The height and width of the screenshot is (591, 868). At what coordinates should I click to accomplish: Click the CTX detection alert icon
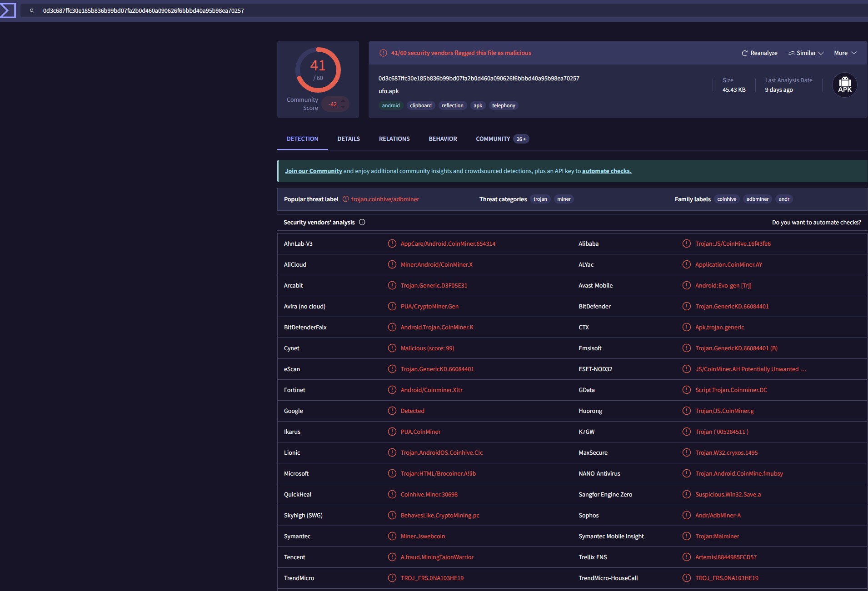687,327
